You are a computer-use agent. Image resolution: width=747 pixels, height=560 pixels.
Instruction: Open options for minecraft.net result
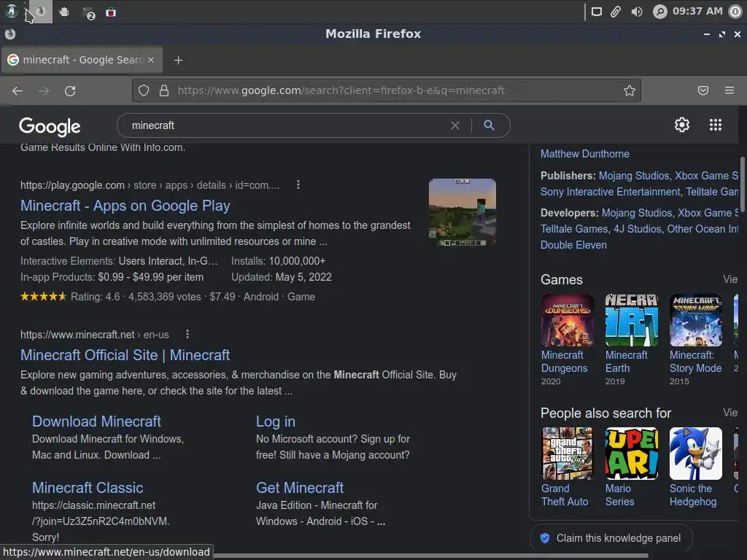pos(187,334)
